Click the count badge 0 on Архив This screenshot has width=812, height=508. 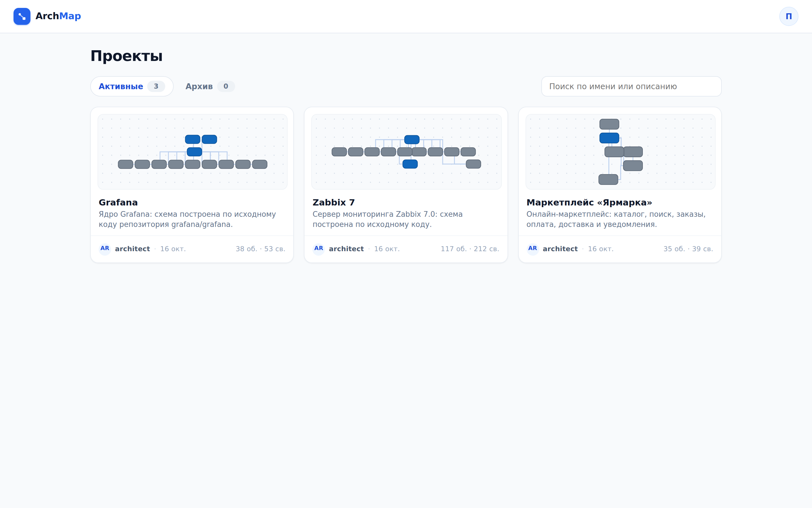226,86
